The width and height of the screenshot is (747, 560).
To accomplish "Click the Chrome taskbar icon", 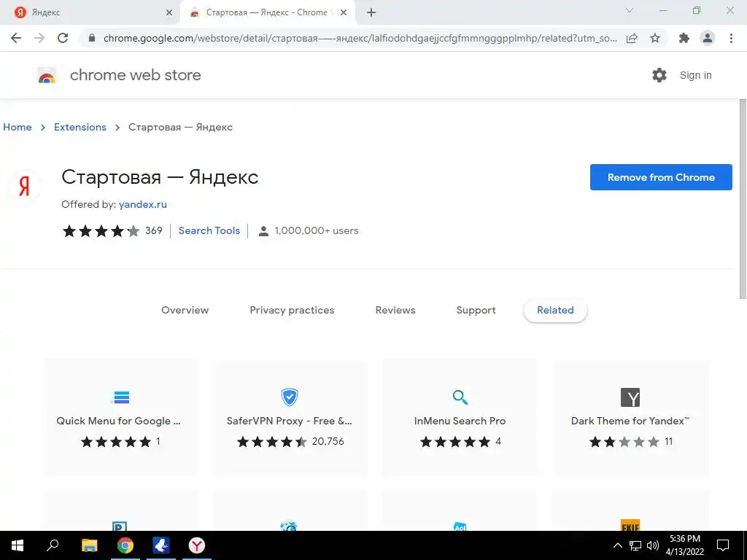I will point(125,545).
